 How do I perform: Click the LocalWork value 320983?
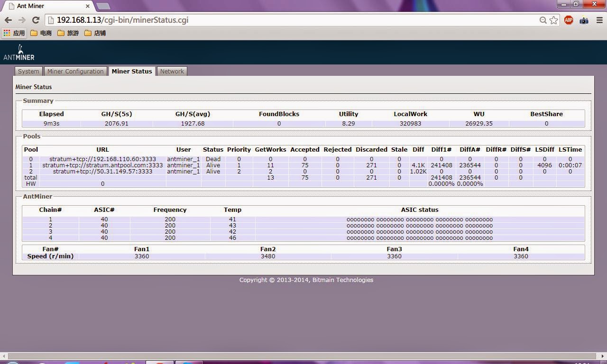[411, 123]
